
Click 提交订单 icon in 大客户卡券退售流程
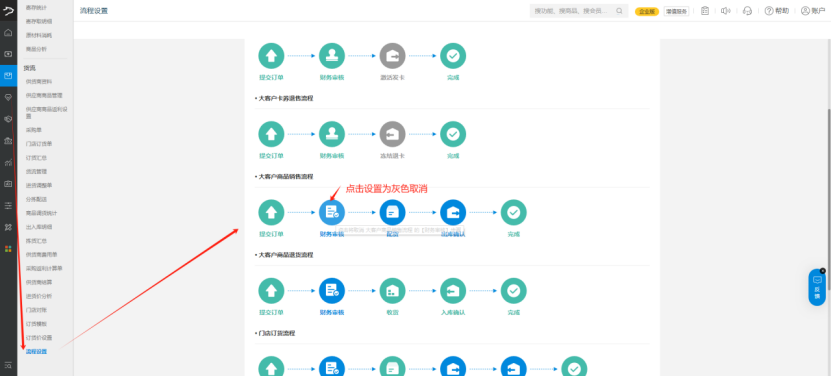pos(271,134)
